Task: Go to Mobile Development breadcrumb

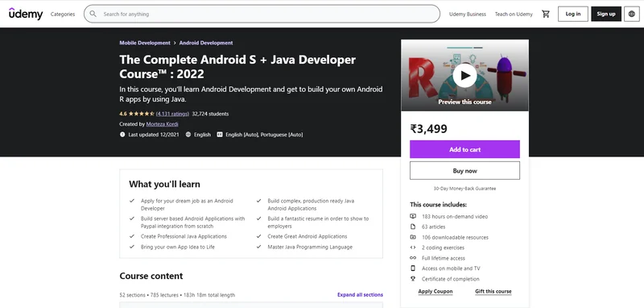Action: click(145, 43)
